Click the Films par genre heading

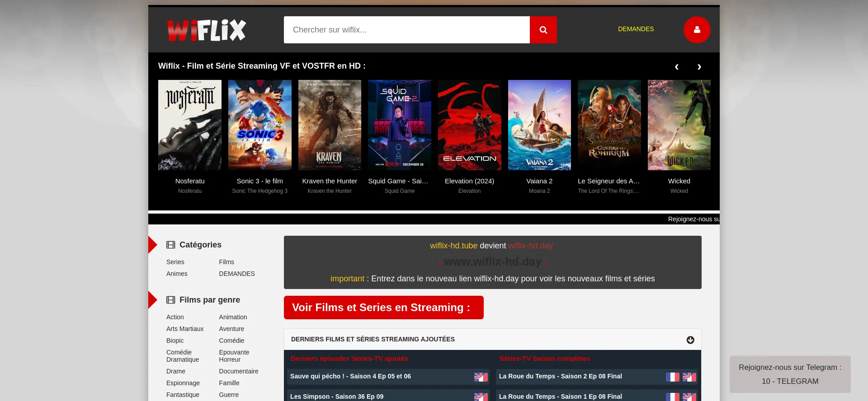tap(210, 300)
